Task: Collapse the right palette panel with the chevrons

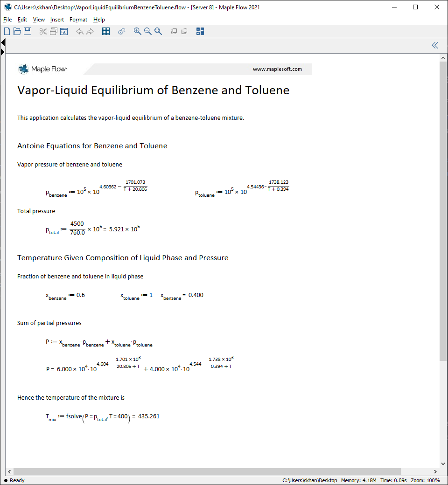Action: click(x=434, y=45)
